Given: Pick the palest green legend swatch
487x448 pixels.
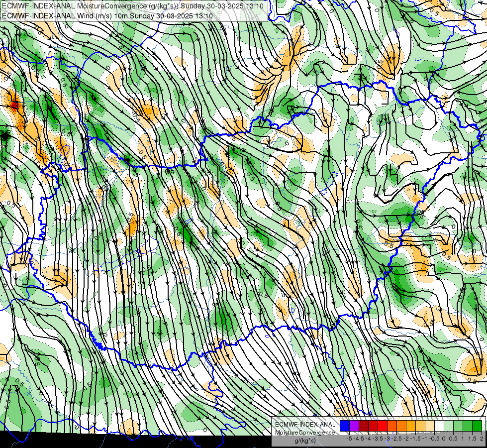Looking at the screenshot, I should [x=449, y=426].
